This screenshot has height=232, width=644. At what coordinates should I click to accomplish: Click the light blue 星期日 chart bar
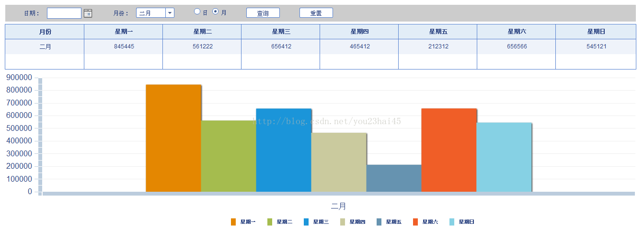click(x=504, y=157)
